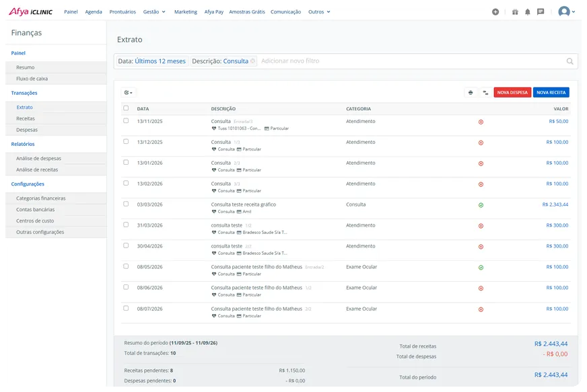
Task: Open Contas bancárias in sidebar
Action: coord(35,210)
